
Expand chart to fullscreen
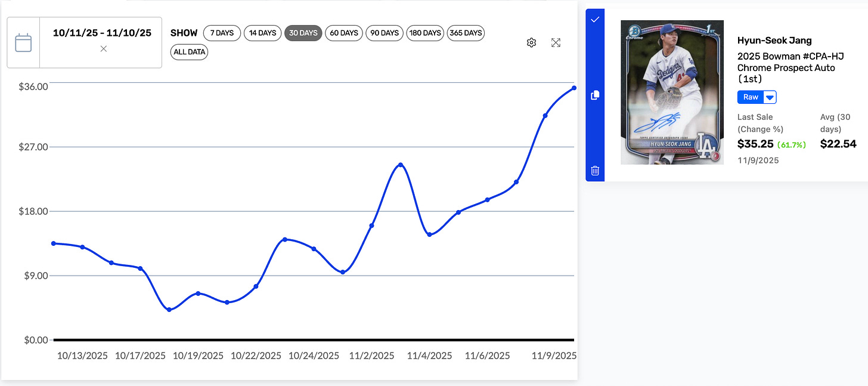(x=556, y=42)
